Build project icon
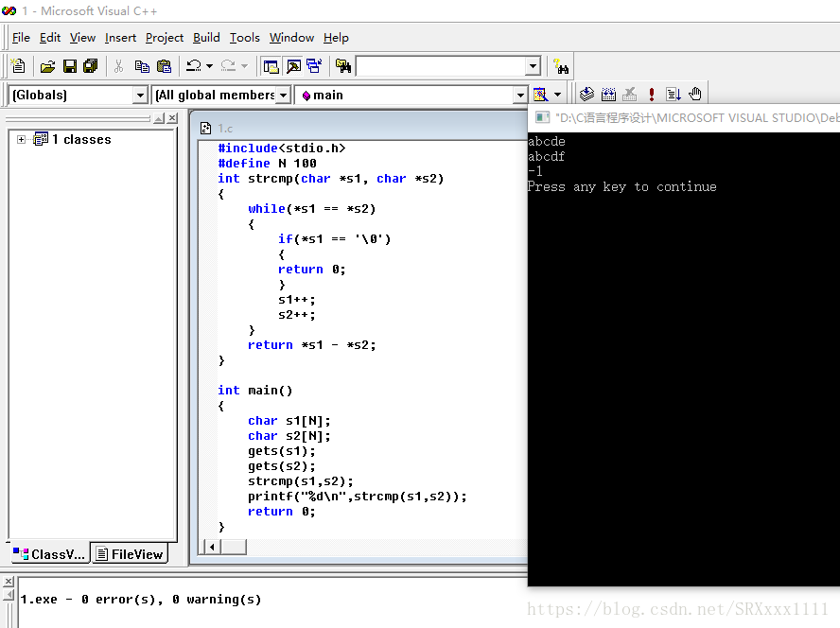840x628 pixels. pos(608,95)
